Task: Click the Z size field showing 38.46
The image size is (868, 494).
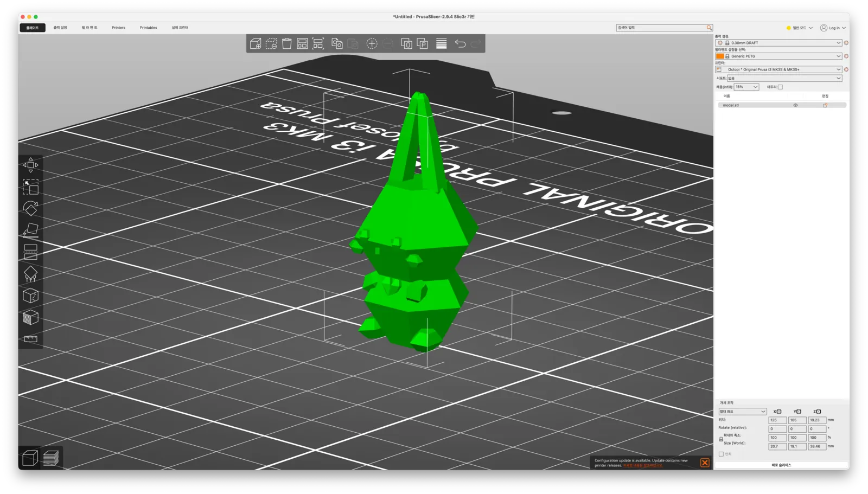Action: tap(817, 446)
